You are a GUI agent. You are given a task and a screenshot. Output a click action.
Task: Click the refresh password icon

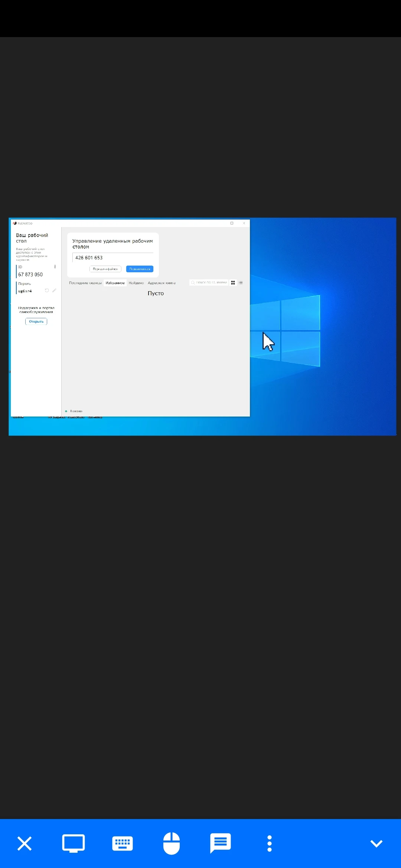tap(47, 290)
